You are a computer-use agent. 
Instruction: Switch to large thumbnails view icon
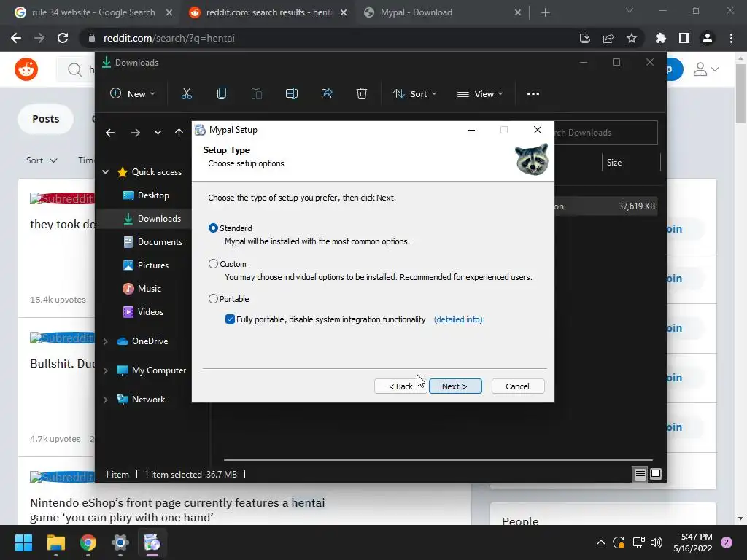point(656,474)
